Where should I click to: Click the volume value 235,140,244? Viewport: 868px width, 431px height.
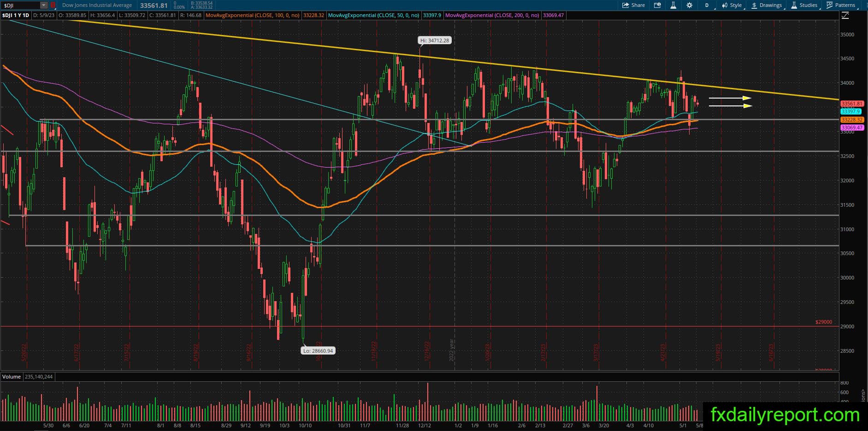point(39,377)
